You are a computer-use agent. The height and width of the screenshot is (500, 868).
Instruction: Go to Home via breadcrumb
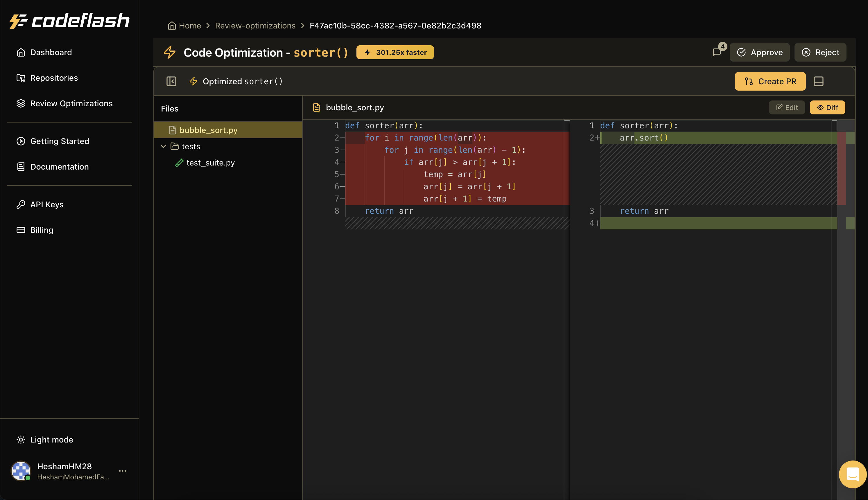click(x=189, y=26)
